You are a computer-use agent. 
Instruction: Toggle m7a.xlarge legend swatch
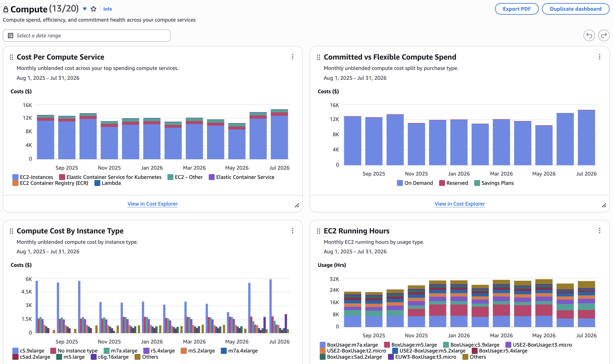(x=106, y=351)
